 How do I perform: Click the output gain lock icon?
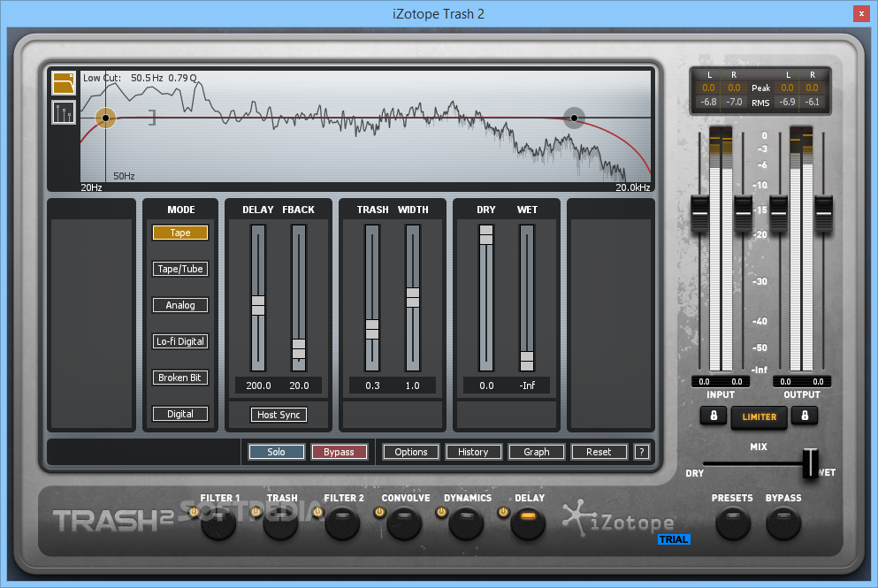[x=804, y=416]
